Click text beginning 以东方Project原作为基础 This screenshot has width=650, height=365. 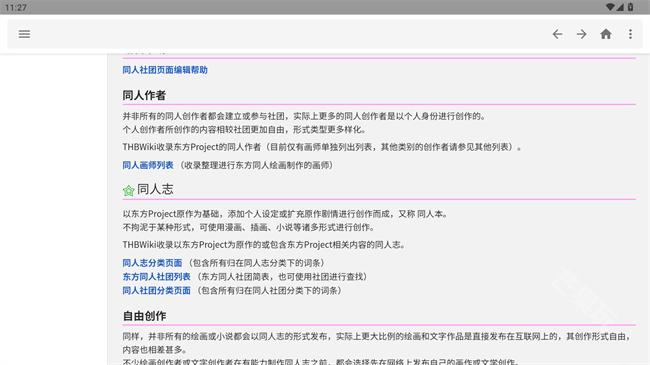285,214
